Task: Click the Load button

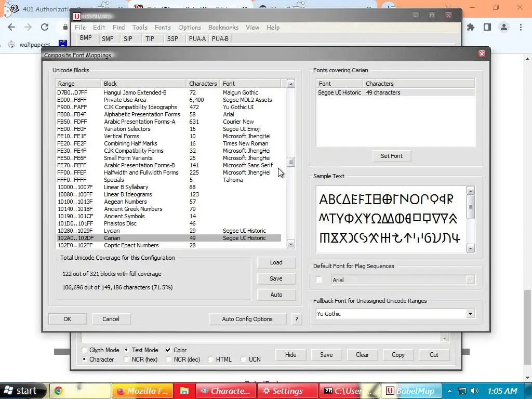Action: [276, 262]
